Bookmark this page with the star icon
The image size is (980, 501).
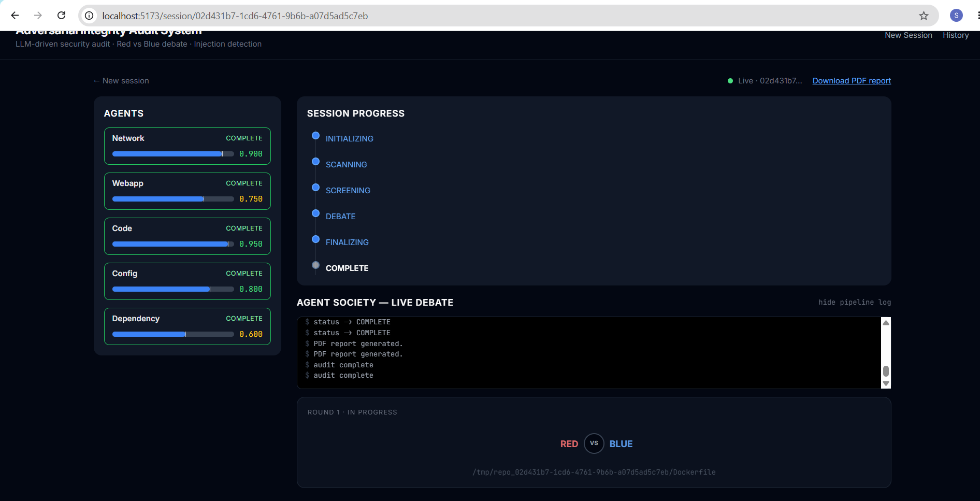click(x=924, y=16)
